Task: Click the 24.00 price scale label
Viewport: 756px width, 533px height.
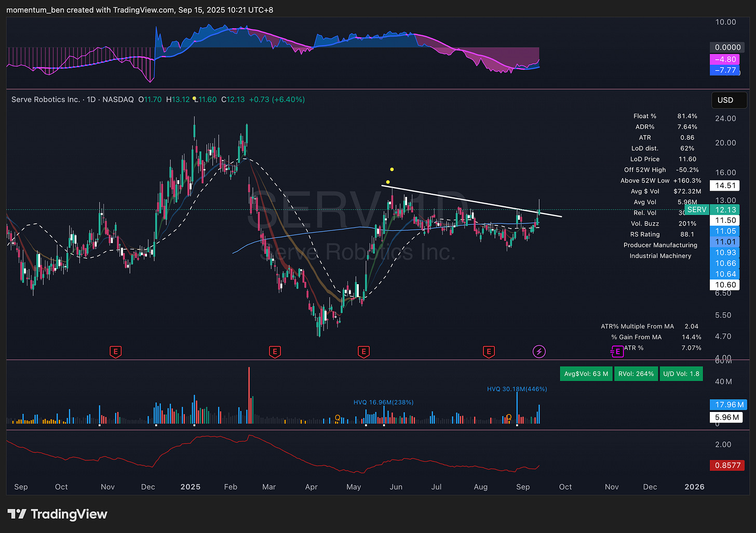Action: pos(725,118)
